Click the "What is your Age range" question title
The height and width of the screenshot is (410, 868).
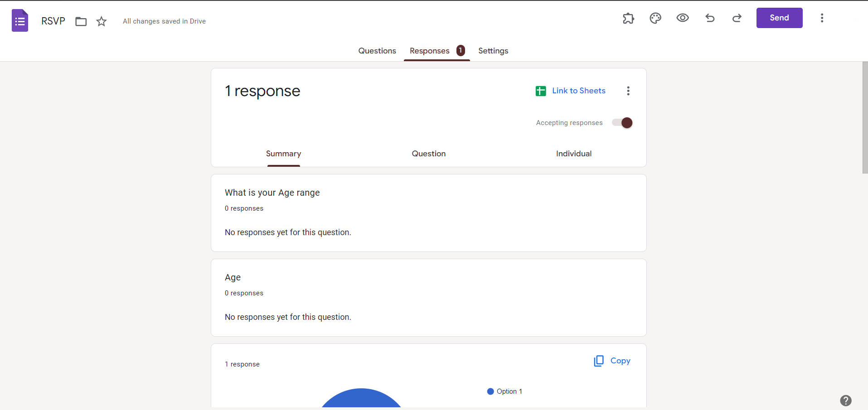point(272,193)
